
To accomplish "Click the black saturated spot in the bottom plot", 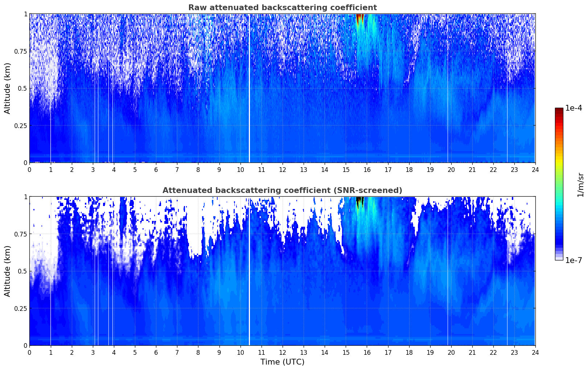I will (x=359, y=200).
